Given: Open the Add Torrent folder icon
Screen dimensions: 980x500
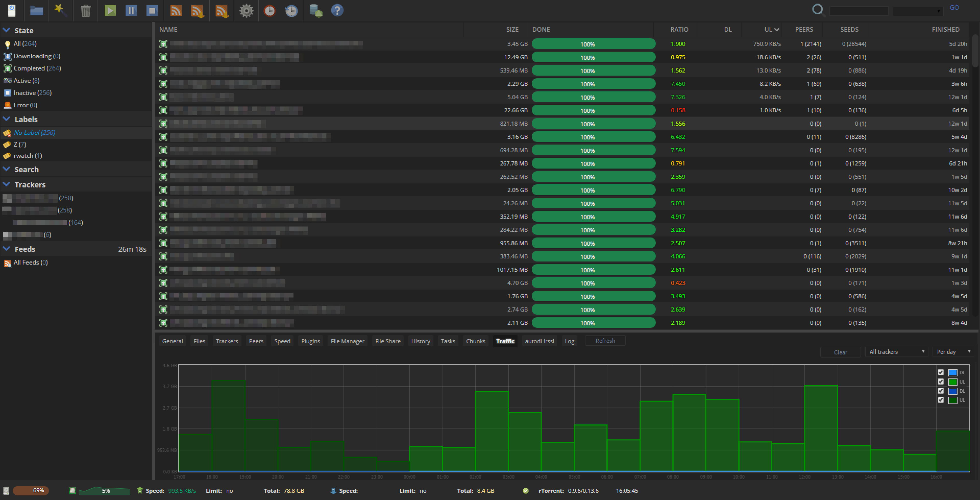Looking at the screenshot, I should (36, 10).
